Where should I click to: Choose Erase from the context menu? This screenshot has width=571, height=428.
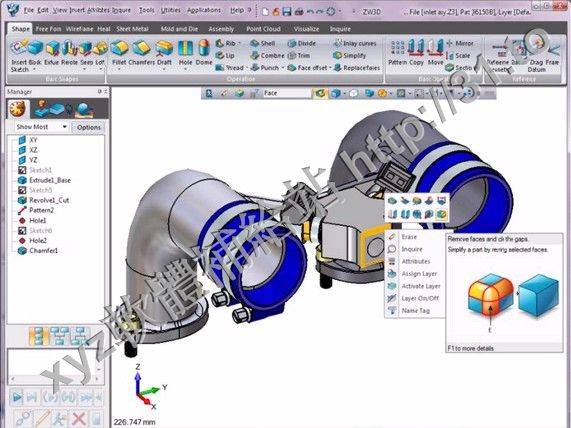pos(415,237)
